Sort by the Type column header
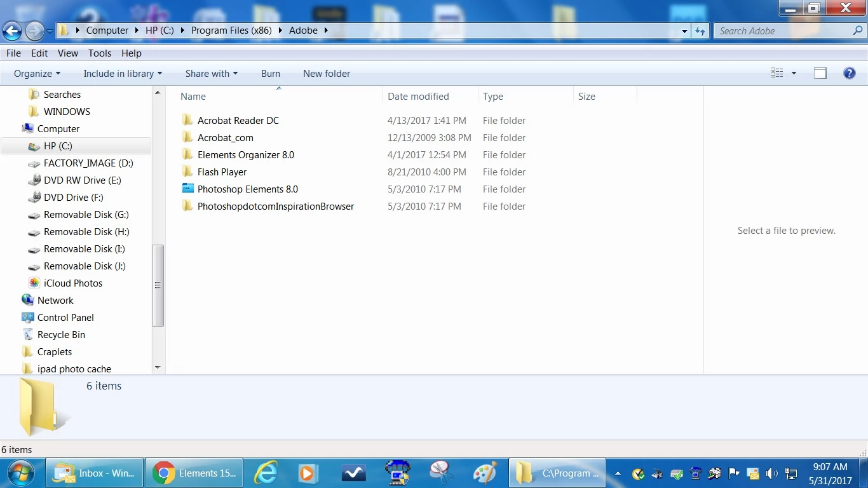Image resolution: width=868 pixels, height=488 pixels. pyautogui.click(x=493, y=97)
